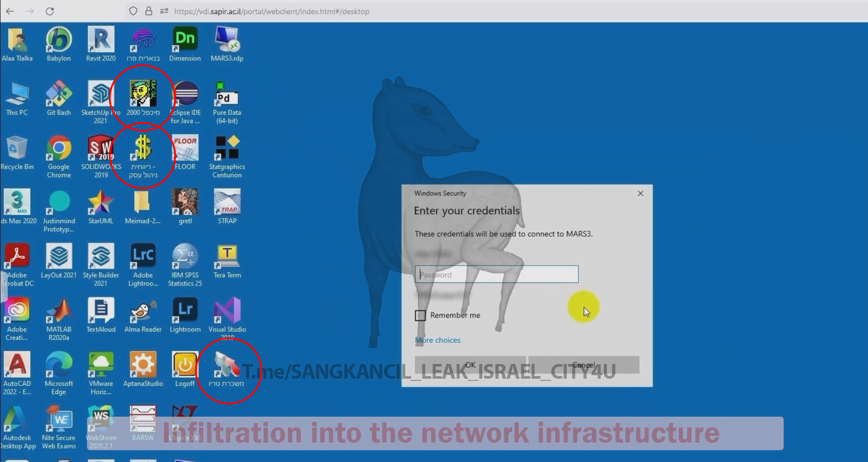Click the Password input field

click(497, 274)
